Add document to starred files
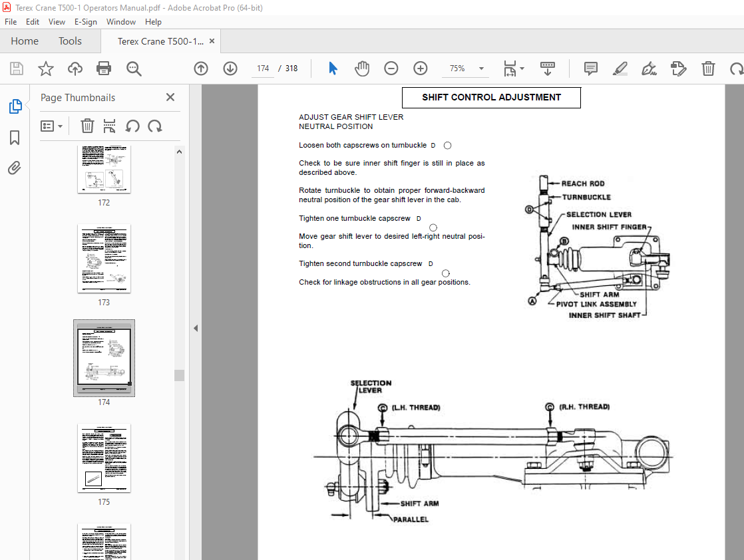The height and width of the screenshot is (560, 744). click(45, 69)
